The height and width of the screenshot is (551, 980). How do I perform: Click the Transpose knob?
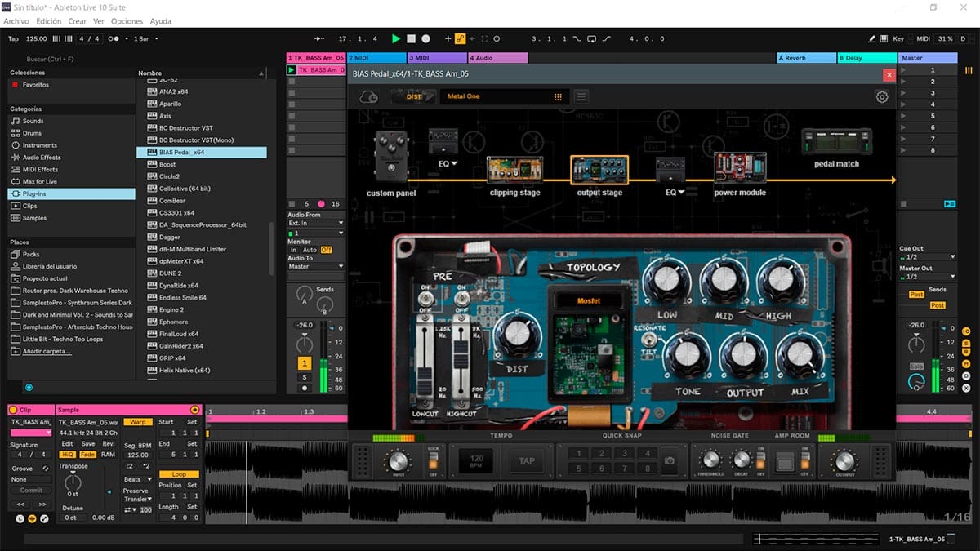coord(73,482)
